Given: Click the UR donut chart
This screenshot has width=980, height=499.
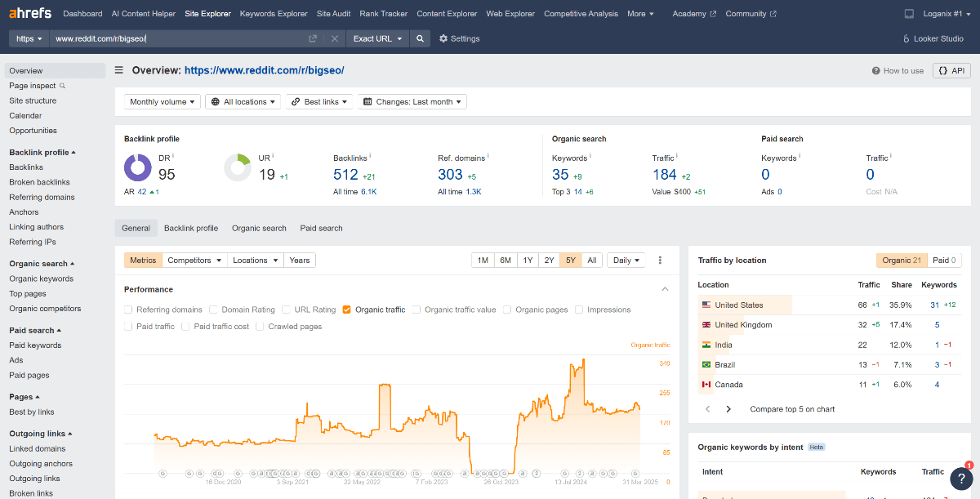Looking at the screenshot, I should (238, 167).
